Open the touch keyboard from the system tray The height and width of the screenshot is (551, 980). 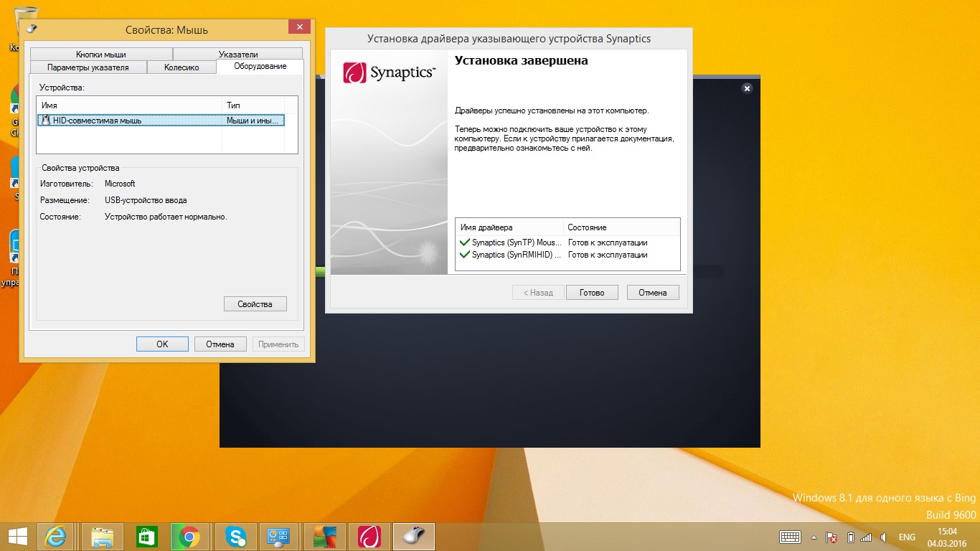coord(790,537)
